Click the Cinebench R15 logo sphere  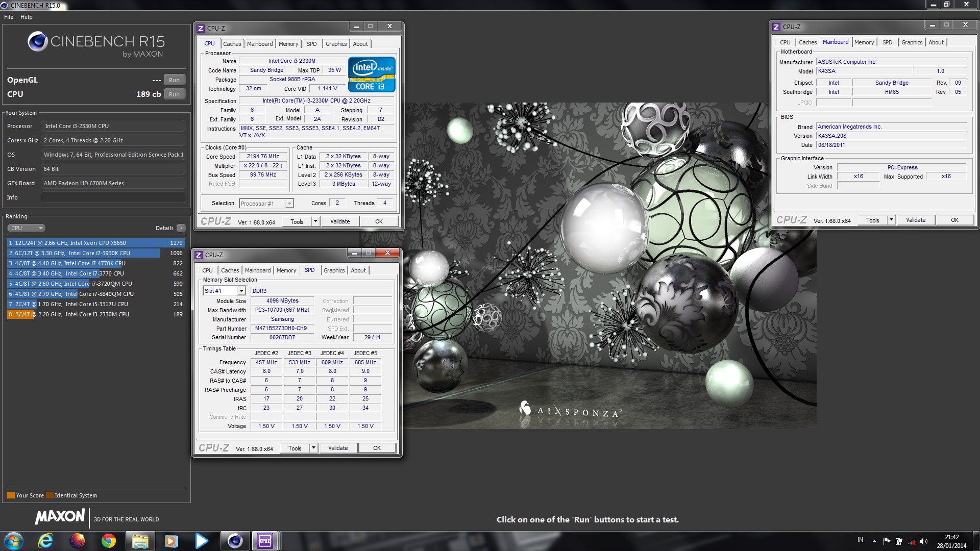(x=38, y=41)
